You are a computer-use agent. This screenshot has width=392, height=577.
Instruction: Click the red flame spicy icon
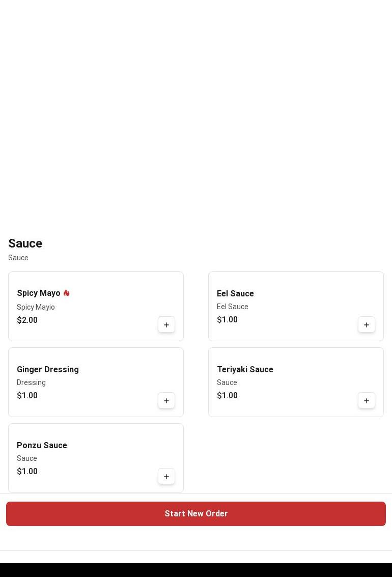[x=66, y=293]
